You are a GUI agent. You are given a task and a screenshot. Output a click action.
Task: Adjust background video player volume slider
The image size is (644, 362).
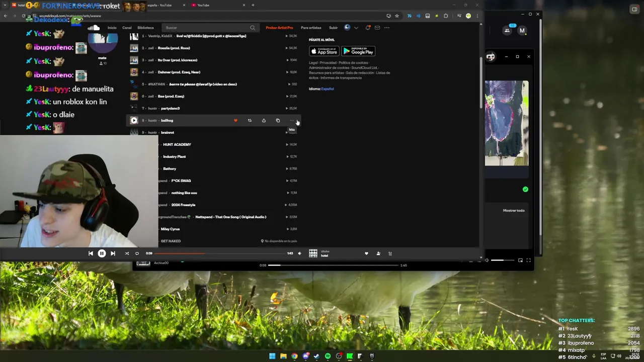(x=503, y=260)
